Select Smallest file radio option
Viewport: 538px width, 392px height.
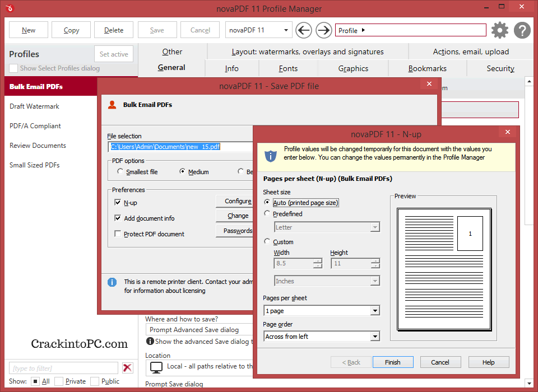click(x=120, y=171)
